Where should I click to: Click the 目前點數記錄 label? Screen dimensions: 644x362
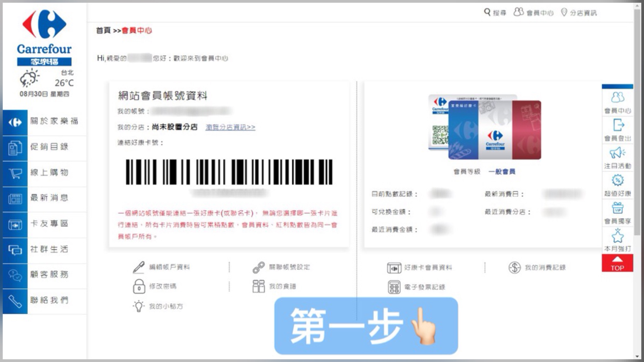click(x=395, y=194)
